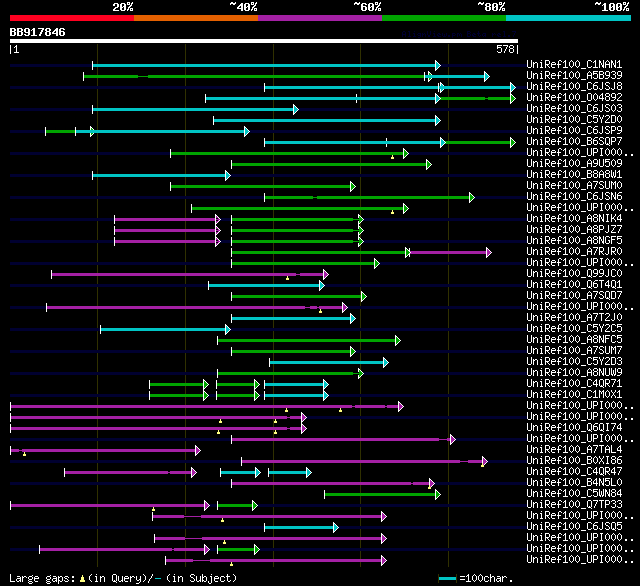Select UniRef100_A7SUM0 hit name

(x=574, y=186)
